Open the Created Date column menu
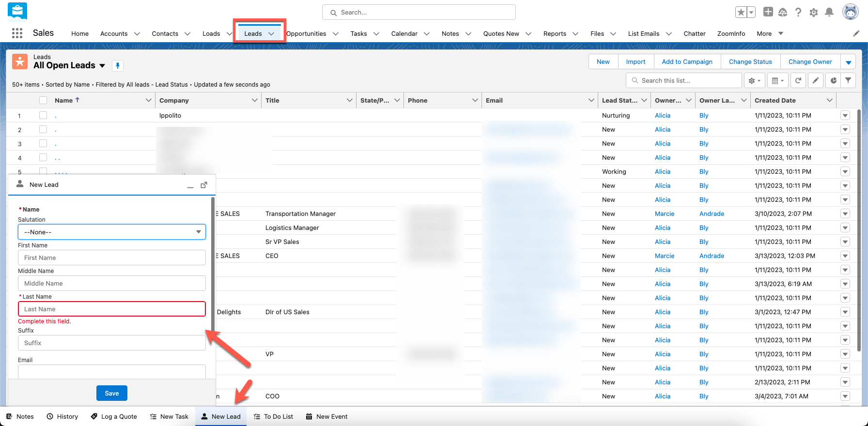This screenshot has height=426, width=868. [830, 100]
